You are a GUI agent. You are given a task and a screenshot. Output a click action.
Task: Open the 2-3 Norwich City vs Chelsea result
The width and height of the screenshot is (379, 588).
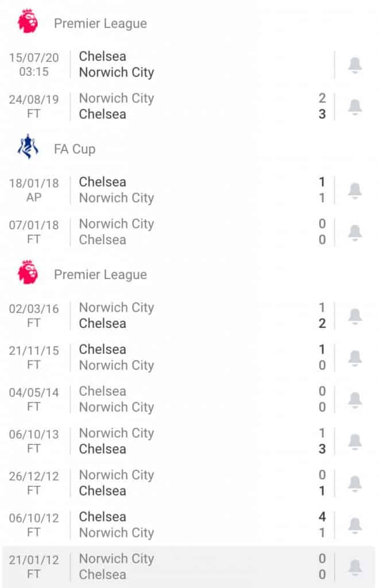[x=172, y=106]
